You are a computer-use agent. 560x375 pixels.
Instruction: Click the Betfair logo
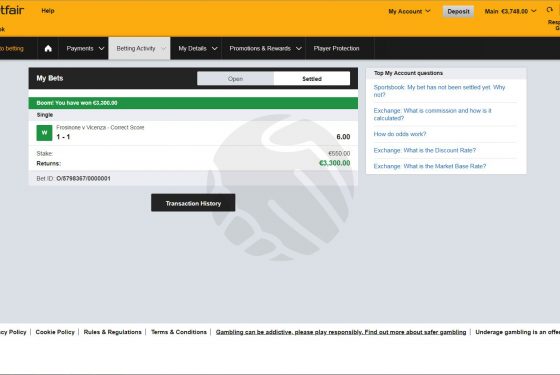(12, 10)
